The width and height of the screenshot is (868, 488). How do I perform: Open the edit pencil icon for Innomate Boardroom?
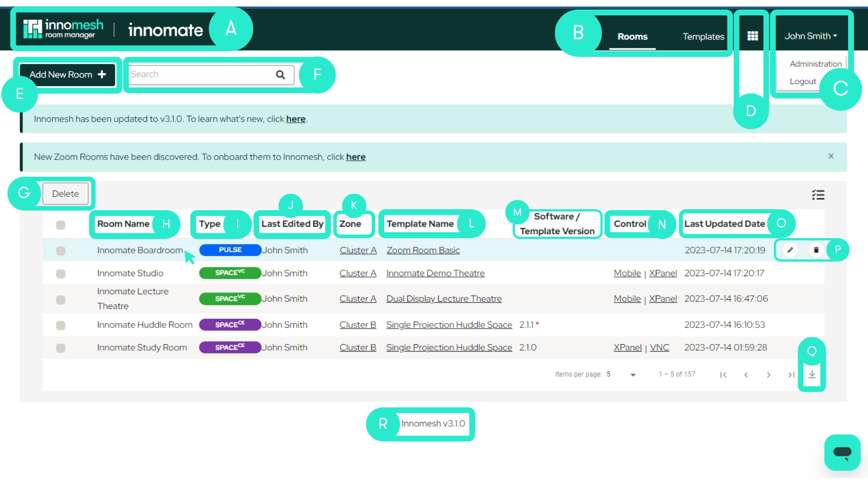[790, 249]
